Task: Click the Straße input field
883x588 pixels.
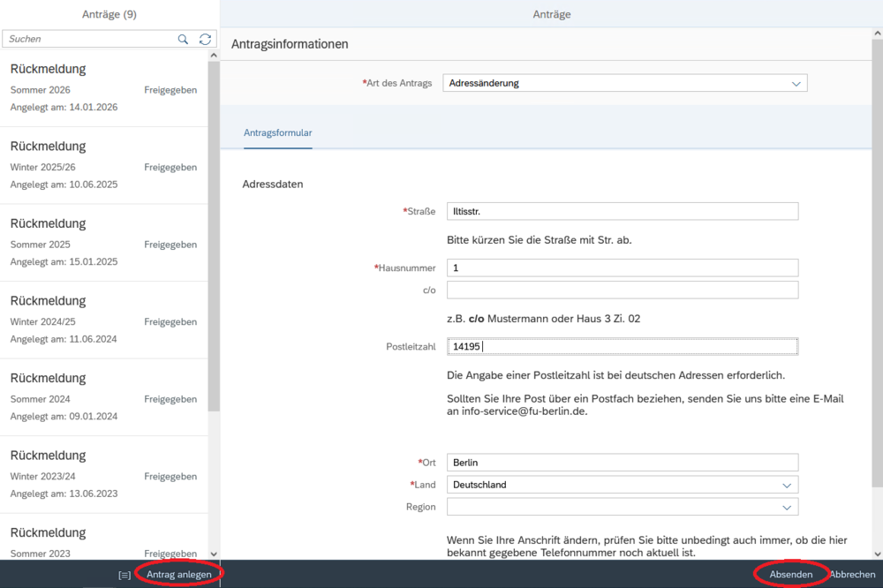Action: pyautogui.click(x=623, y=211)
